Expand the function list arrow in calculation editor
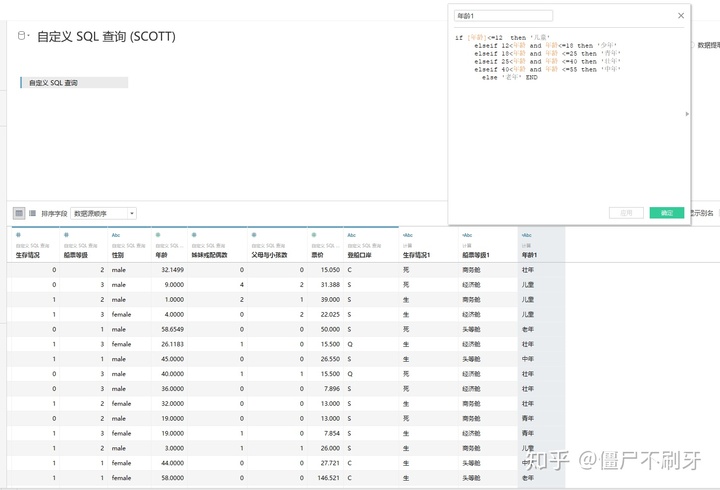The height and width of the screenshot is (490, 720). point(687,114)
